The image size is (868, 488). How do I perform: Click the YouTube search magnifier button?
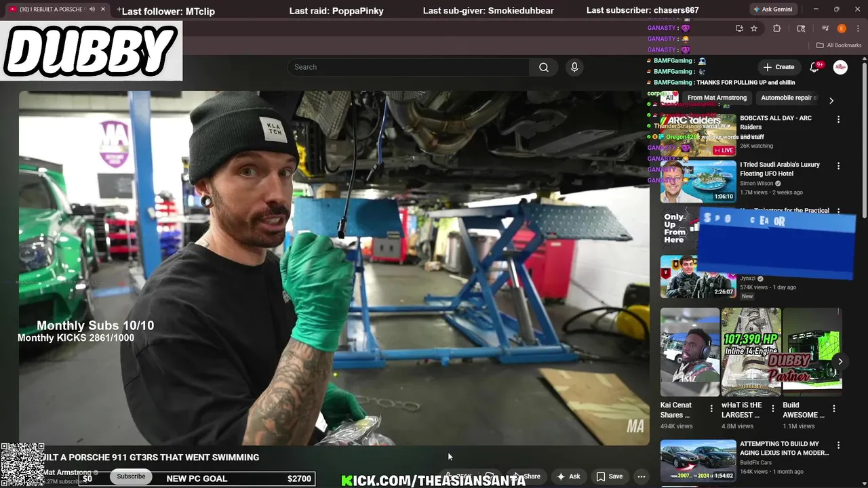coord(544,67)
